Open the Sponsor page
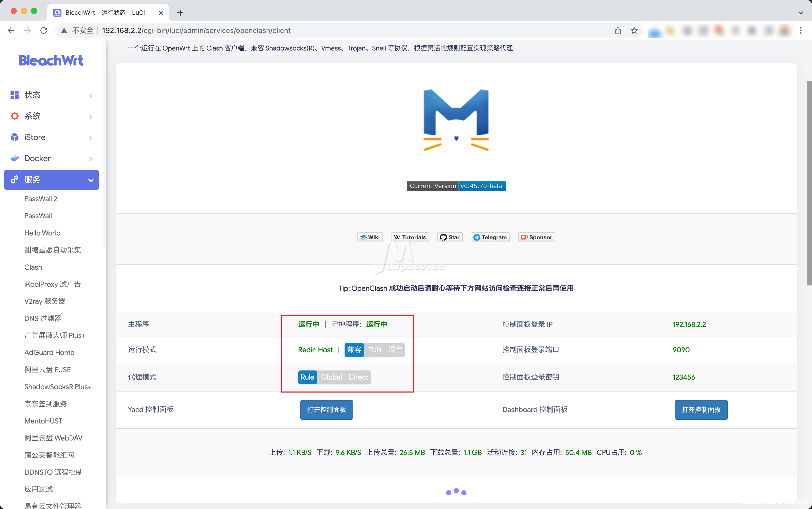 coord(536,237)
